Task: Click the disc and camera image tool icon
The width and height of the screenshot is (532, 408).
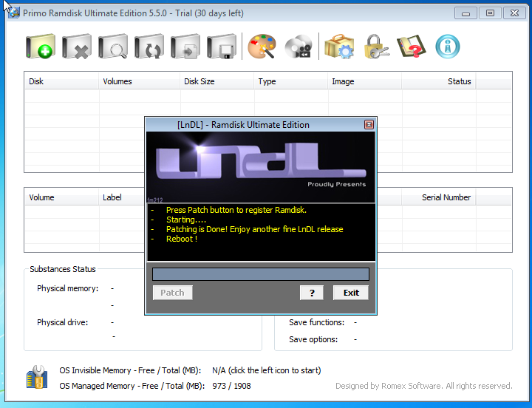Action: (299, 47)
